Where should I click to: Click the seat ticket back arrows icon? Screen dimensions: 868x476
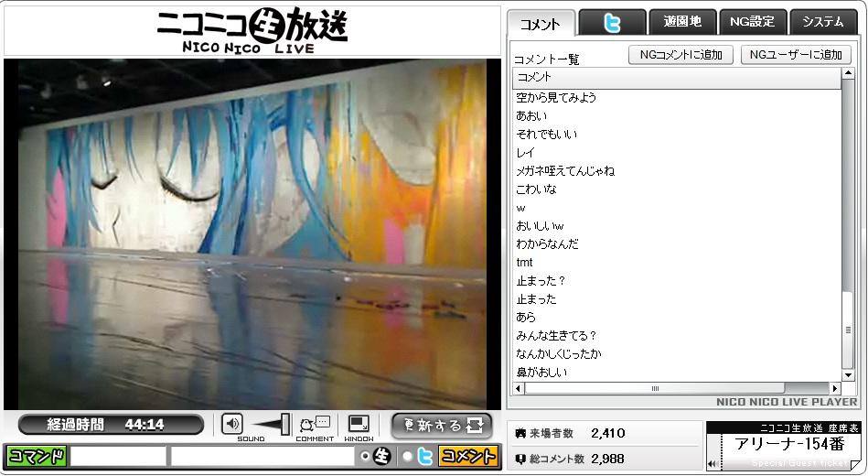click(x=713, y=464)
